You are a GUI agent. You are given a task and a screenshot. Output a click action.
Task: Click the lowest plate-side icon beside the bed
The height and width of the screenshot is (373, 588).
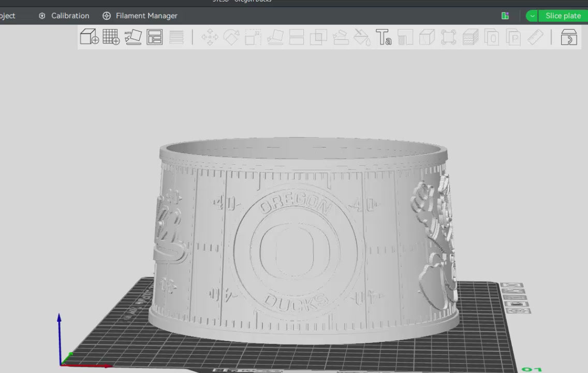tap(518, 311)
